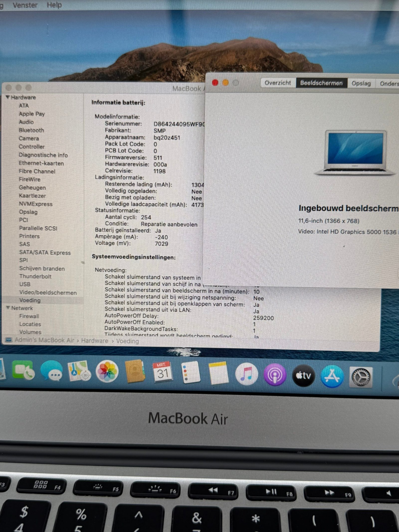
Task: Select SATA/SATA Express in the sidebar
Action: (x=45, y=252)
